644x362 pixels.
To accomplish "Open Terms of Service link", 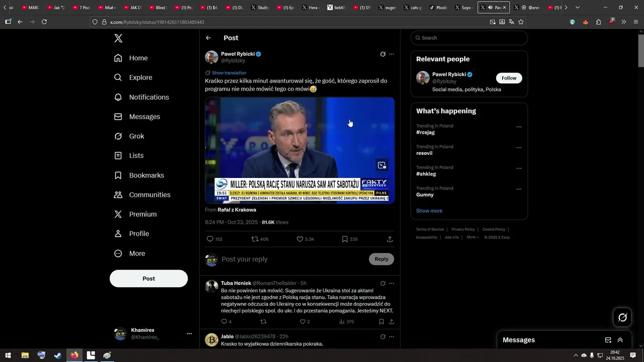I will tap(430, 229).
